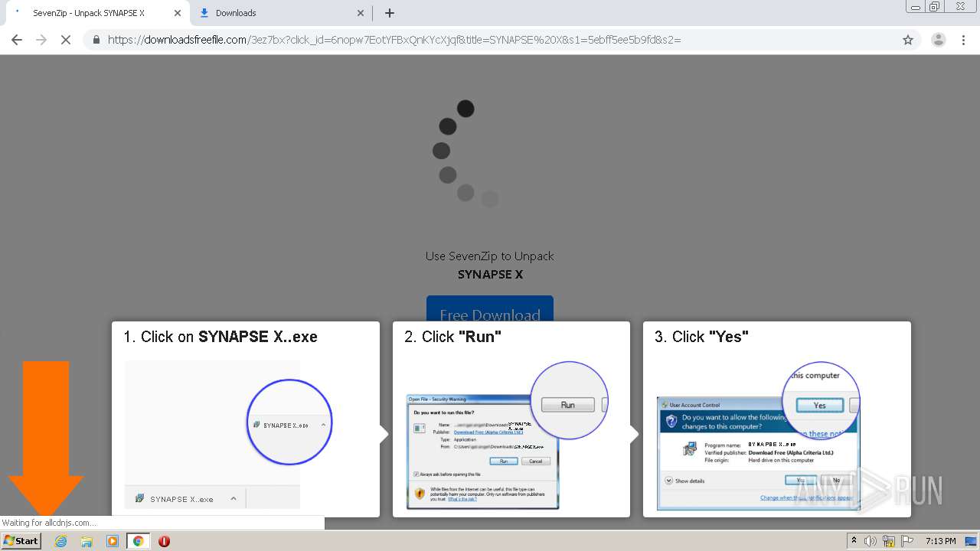The width and height of the screenshot is (980, 551).
Task: Open the Windows Start menu
Action: click(x=21, y=540)
